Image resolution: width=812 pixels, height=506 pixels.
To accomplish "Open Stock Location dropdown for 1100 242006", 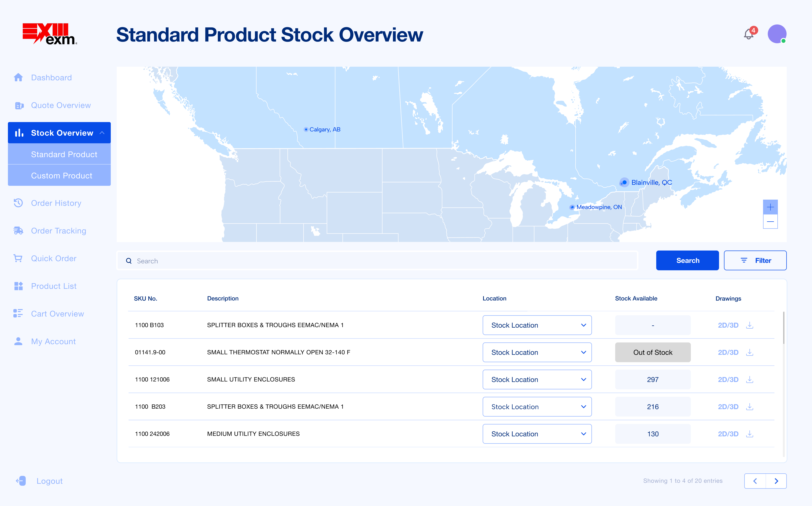I will click(x=537, y=434).
